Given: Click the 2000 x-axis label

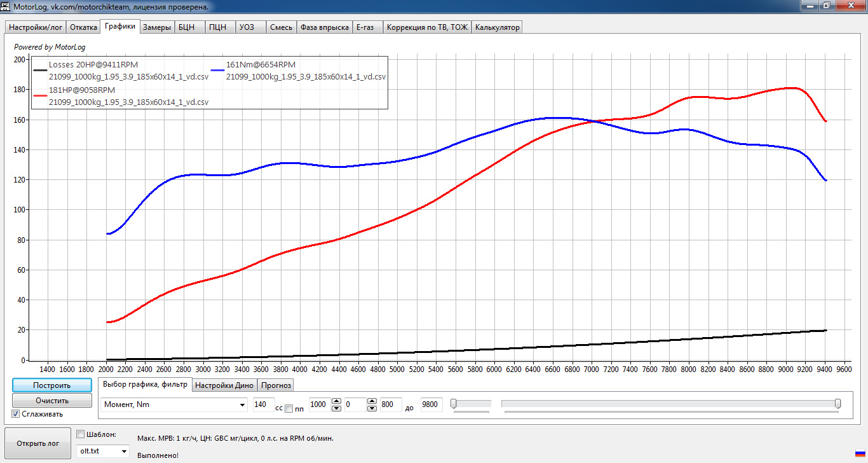Looking at the screenshot, I should [x=106, y=369].
